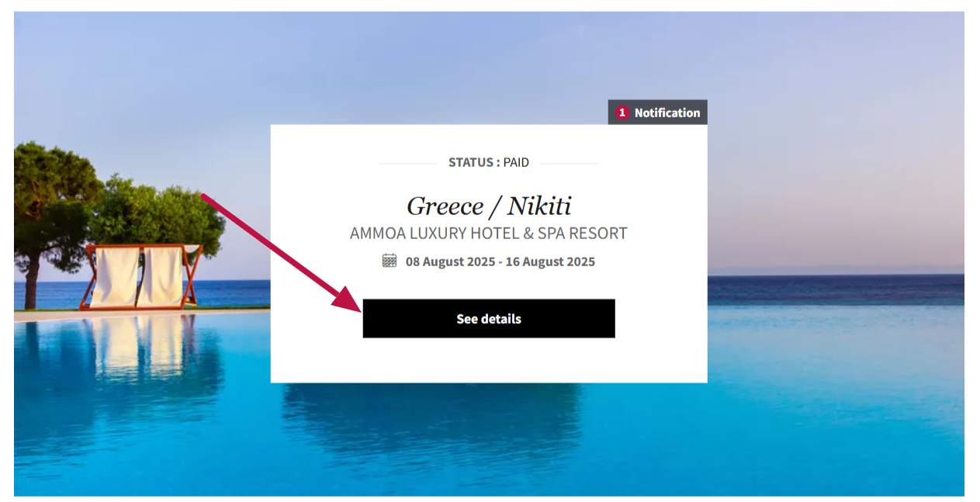The width and height of the screenshot is (980, 502).
Task: Select the 16 August 2025 end date
Action: (551, 261)
